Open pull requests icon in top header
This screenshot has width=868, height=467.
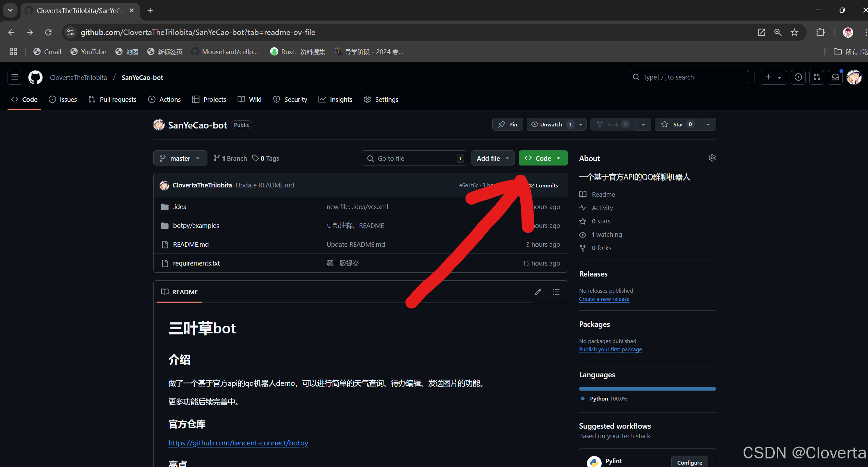pyautogui.click(x=817, y=77)
